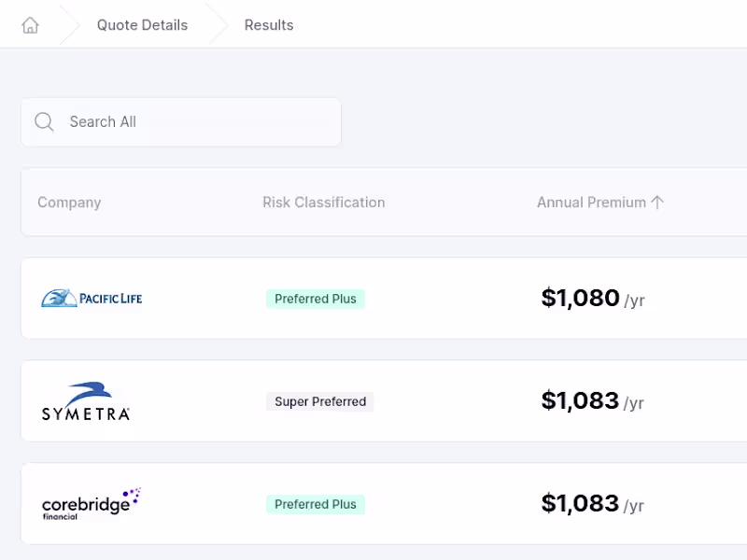Click the Annual Premium sort arrow
The width and height of the screenshot is (747, 560).
pyautogui.click(x=657, y=203)
